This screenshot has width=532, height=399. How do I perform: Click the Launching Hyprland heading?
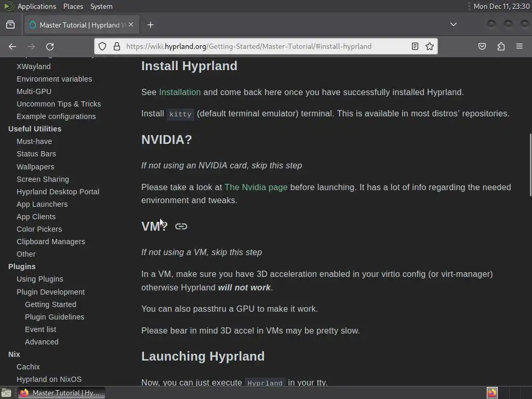[x=203, y=356]
